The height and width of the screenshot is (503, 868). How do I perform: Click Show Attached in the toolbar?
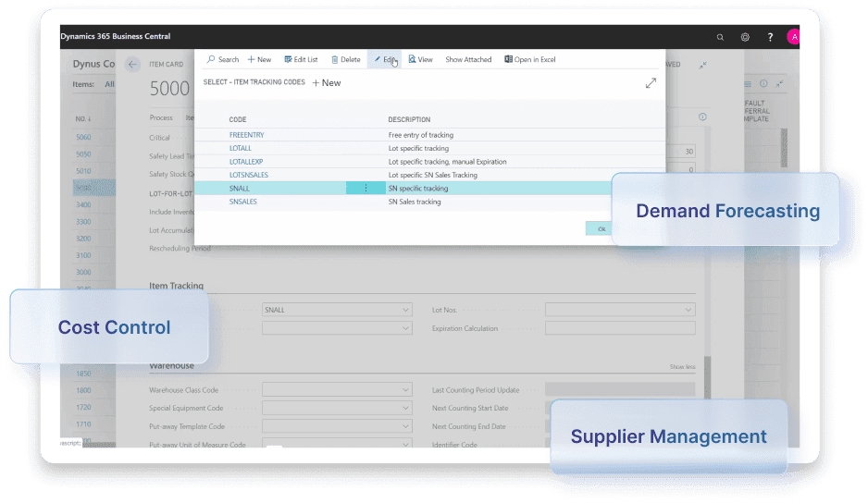[x=468, y=59]
